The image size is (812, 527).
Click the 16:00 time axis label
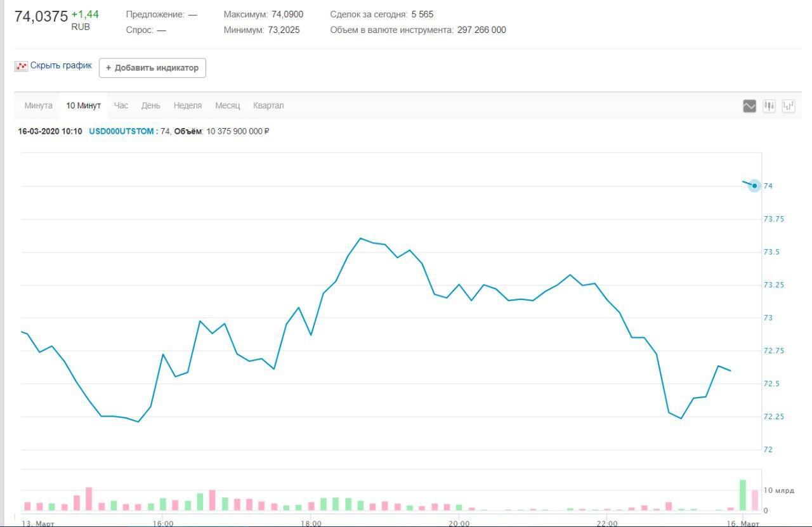tap(163, 523)
